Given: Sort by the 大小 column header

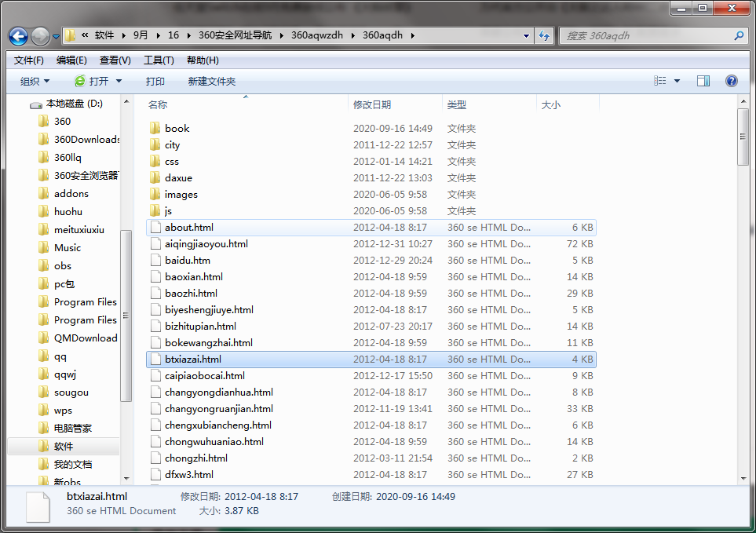Looking at the screenshot, I should (550, 104).
